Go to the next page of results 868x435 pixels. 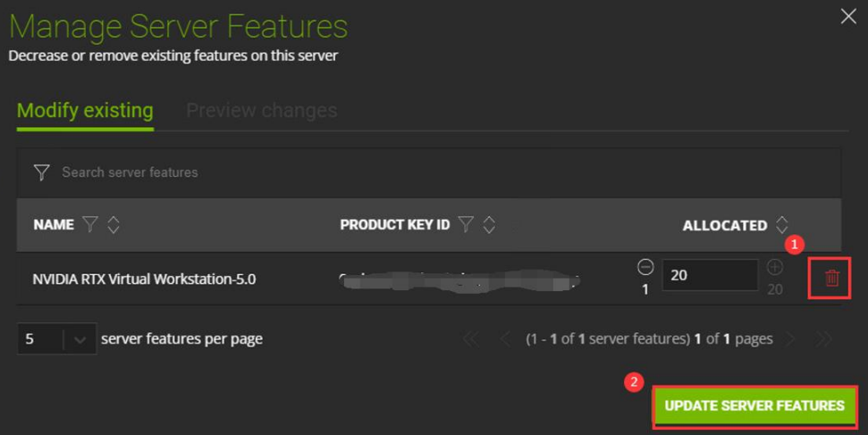[x=790, y=339]
